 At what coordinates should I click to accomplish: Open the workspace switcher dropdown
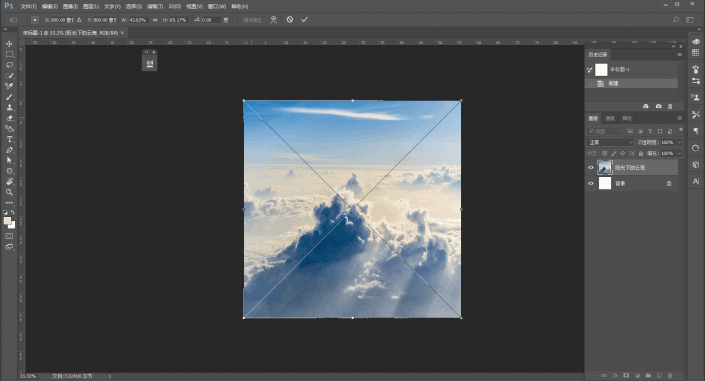[x=690, y=19]
